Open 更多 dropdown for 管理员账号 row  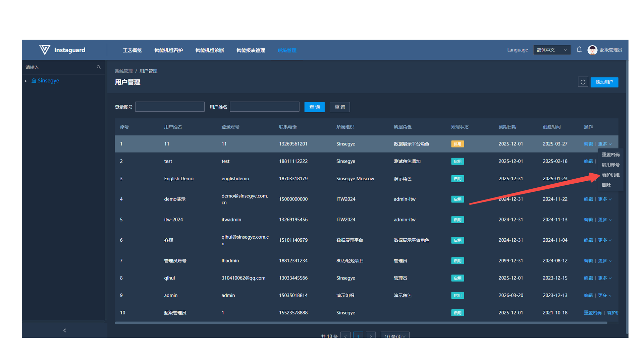(605, 261)
